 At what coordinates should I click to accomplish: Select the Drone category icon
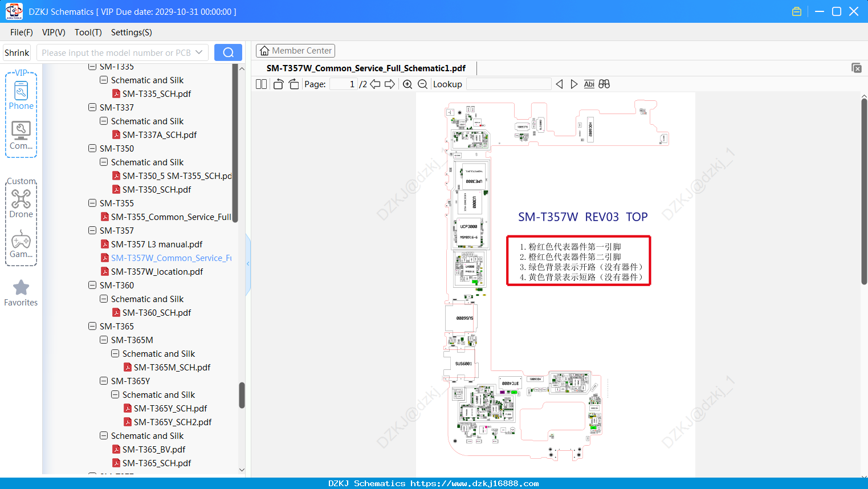click(x=21, y=204)
